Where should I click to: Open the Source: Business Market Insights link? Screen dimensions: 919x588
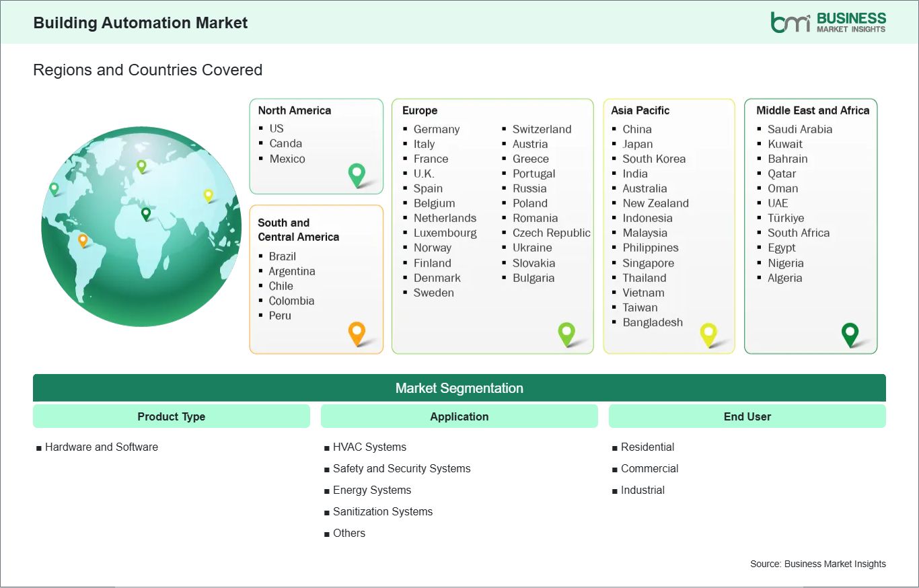(817, 564)
